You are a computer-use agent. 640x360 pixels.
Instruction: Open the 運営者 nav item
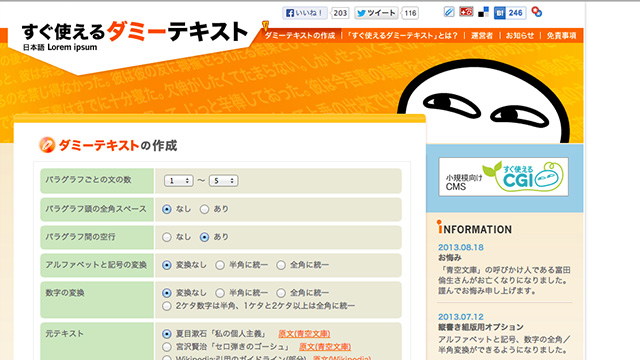tap(482, 36)
